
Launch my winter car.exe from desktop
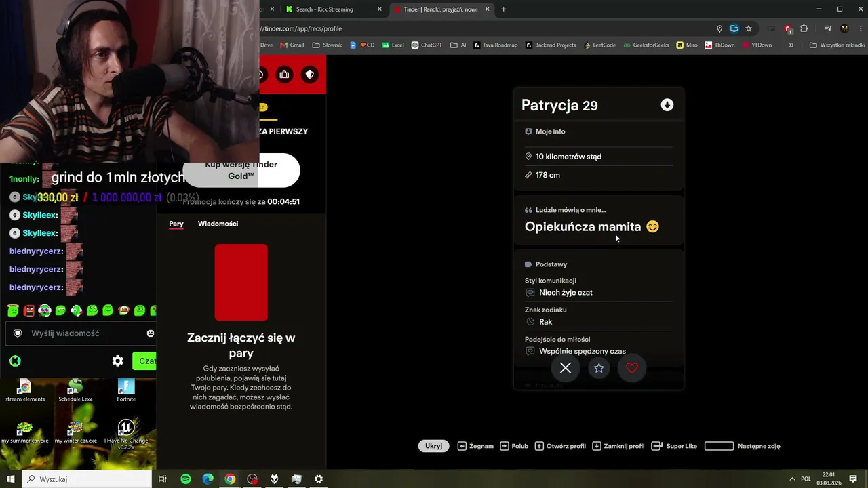point(75,432)
